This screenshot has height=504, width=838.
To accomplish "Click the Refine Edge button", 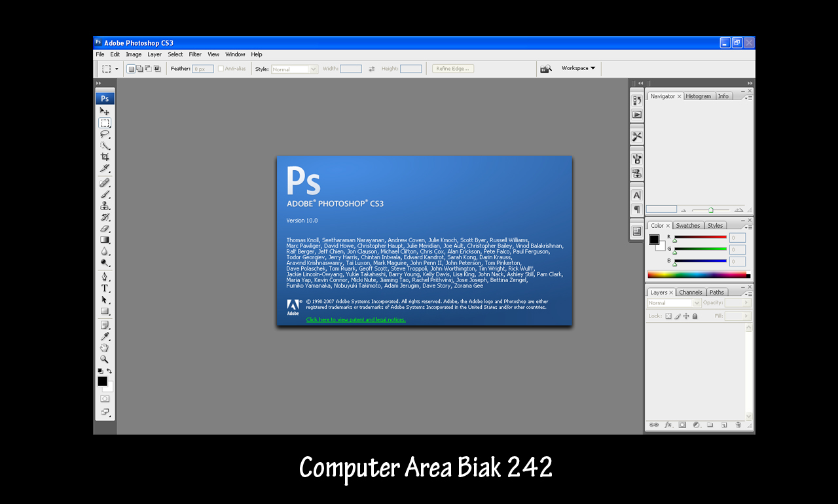I will tap(452, 69).
